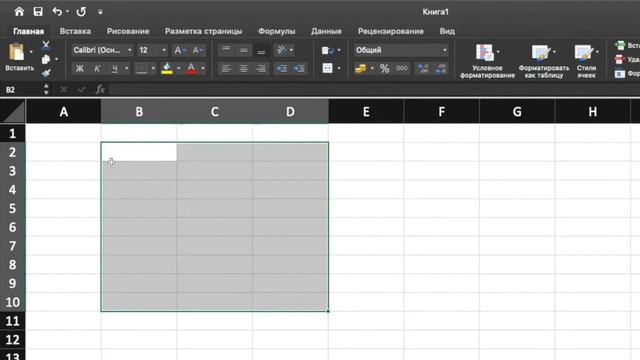Open Форматировать как таблицу gallery
Viewport: 640px width, 360px height.
point(544,61)
